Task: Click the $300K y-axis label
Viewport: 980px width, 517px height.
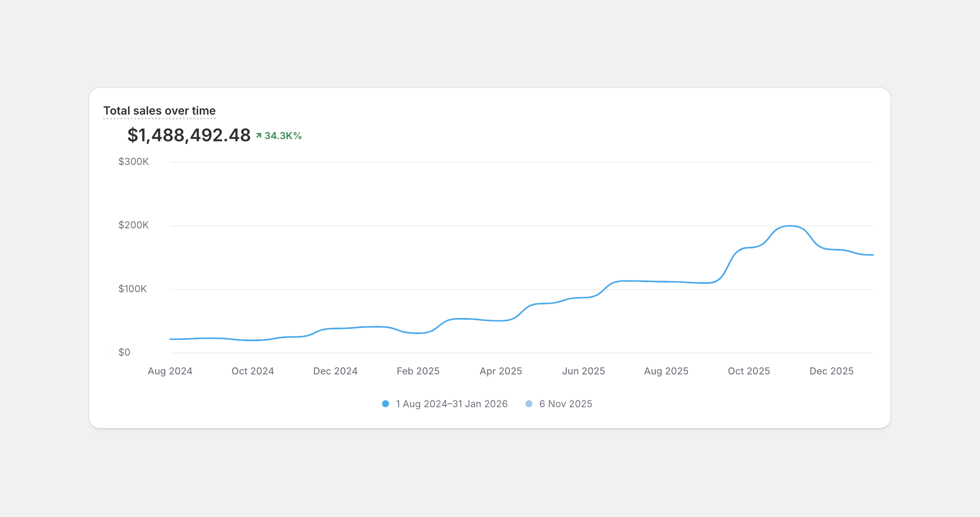Action: point(133,162)
